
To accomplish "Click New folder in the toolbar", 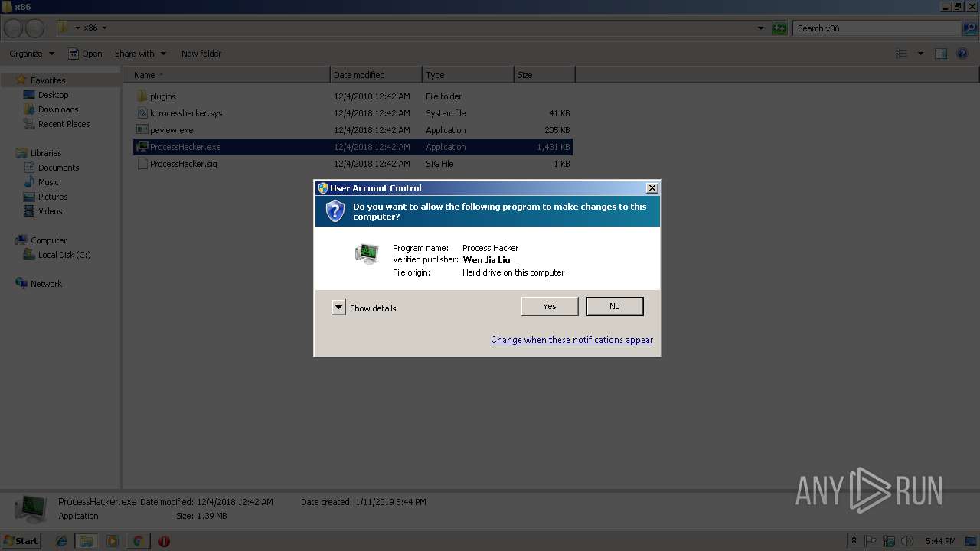I will tap(201, 54).
